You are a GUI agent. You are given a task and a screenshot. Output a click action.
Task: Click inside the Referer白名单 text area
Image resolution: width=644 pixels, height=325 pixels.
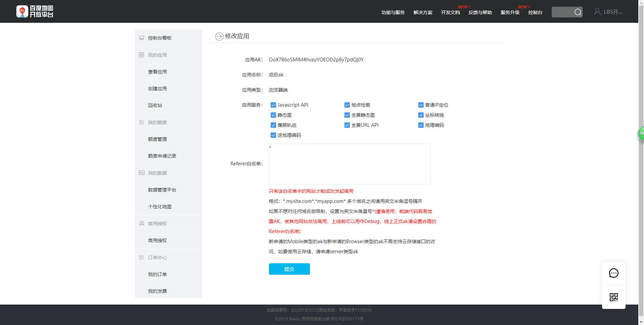click(350, 164)
